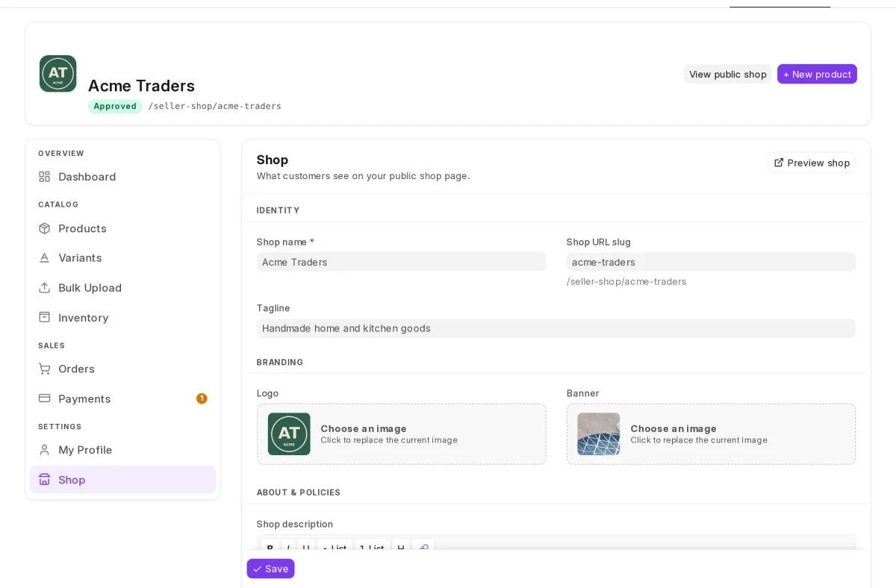
Task: Click the Bulk Upload arrow icon
Action: coord(45,287)
